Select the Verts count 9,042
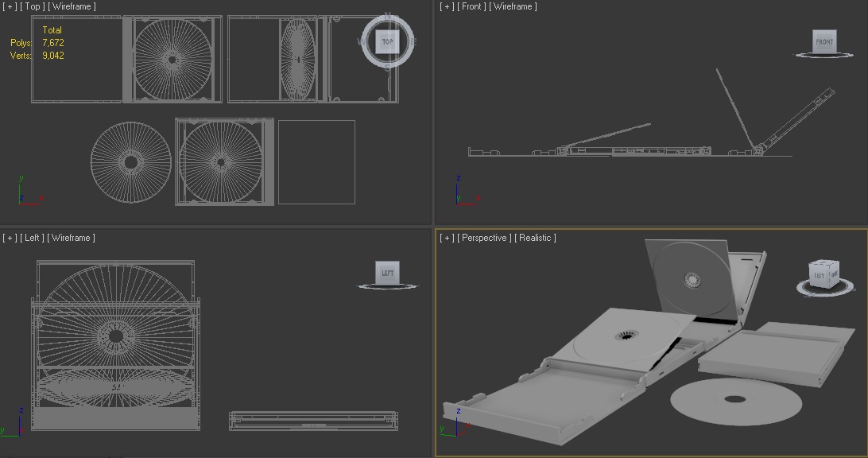Image resolution: width=868 pixels, height=458 pixels. tap(53, 56)
